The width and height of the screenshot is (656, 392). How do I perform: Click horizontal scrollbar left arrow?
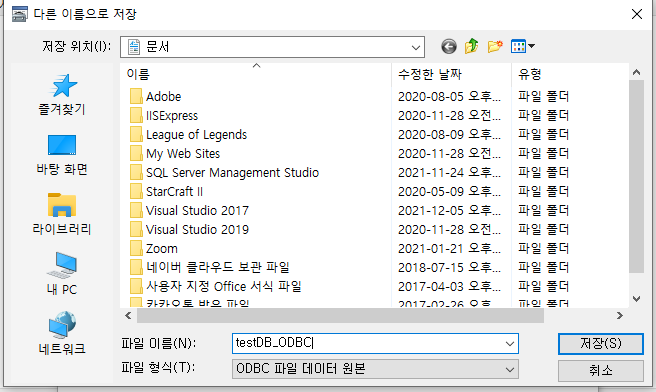pyautogui.click(x=128, y=315)
